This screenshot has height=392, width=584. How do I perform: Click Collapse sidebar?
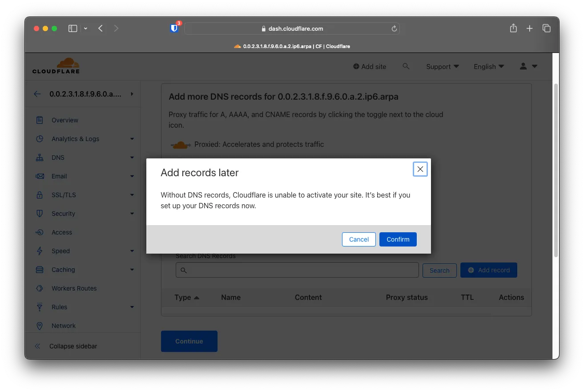tap(73, 346)
